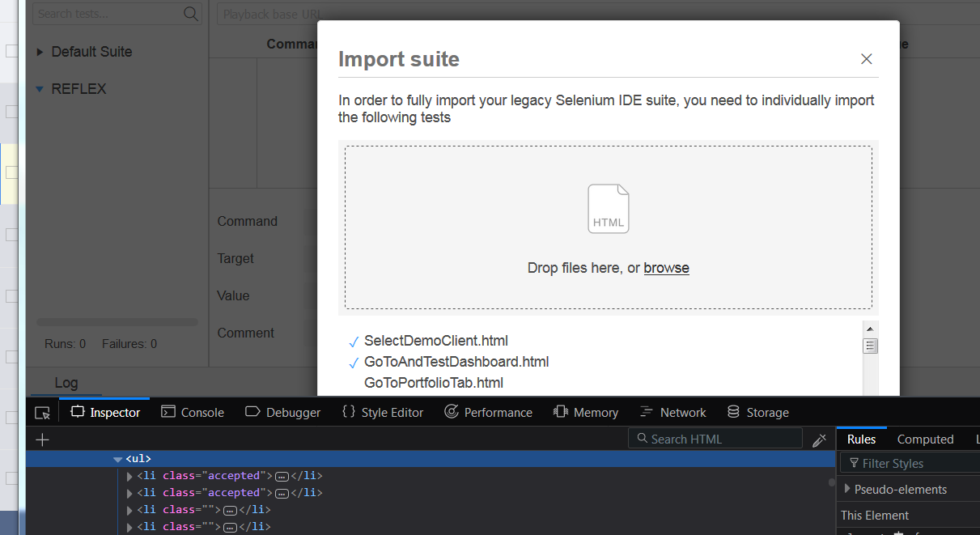The width and height of the screenshot is (980, 535).
Task: Toggle the checkmark beside SelectDemoClient.html
Action: (x=353, y=342)
